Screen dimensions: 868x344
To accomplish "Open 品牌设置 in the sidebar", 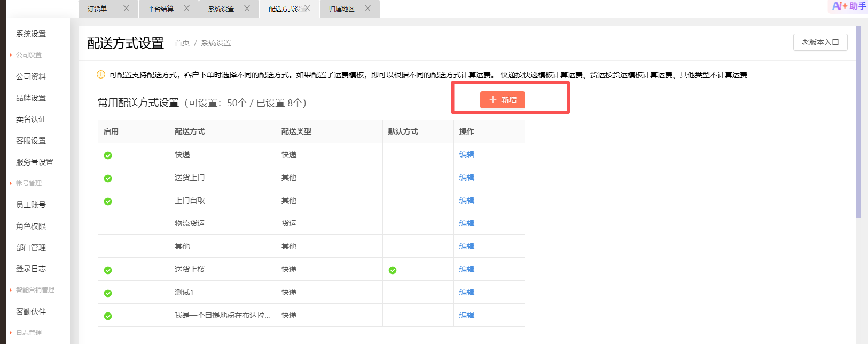I will click(x=31, y=98).
